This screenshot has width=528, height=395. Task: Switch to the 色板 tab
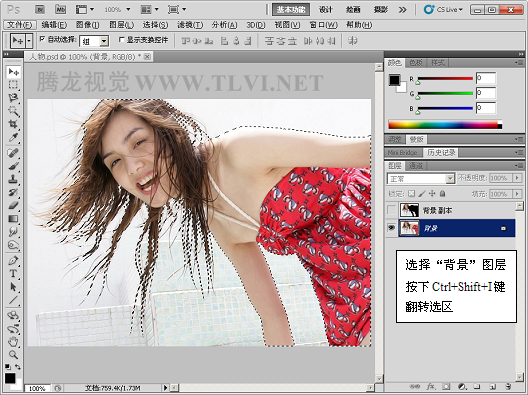[416, 63]
